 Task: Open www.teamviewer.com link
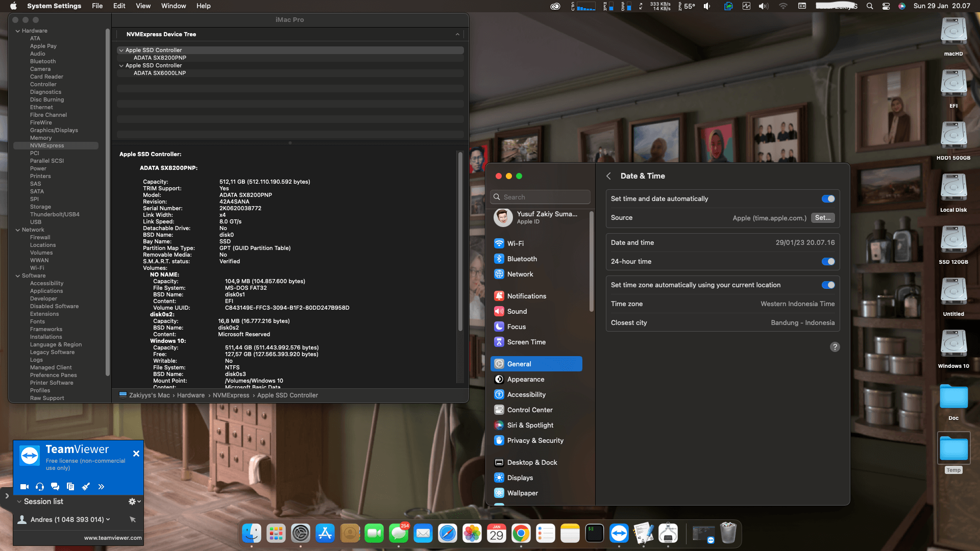(x=113, y=538)
